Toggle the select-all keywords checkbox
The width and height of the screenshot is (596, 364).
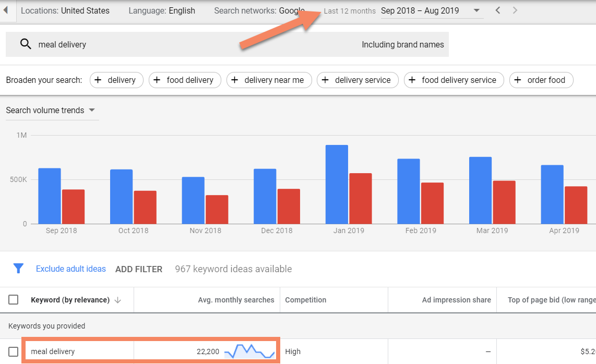[14, 299]
